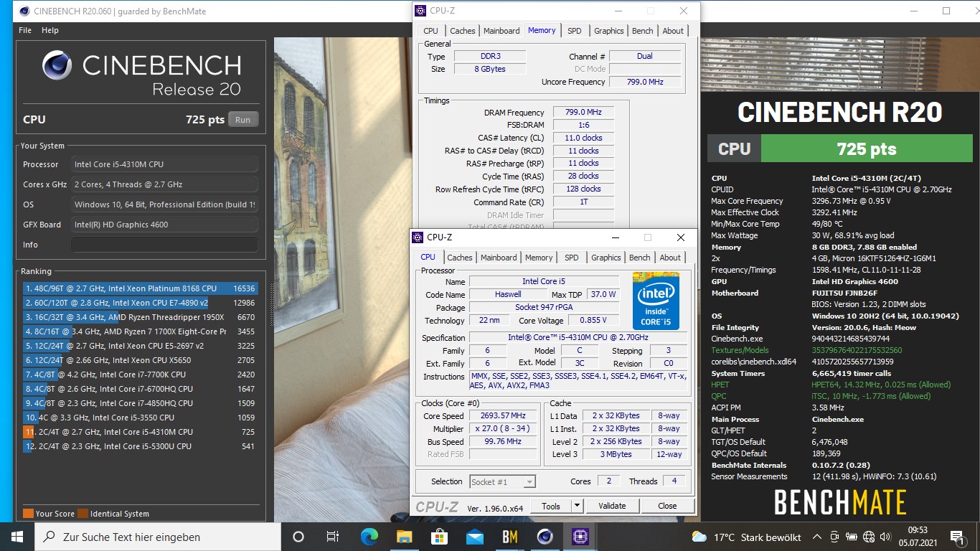Viewport: 980px width, 551px height.
Task: Open weather widget showing 17°C
Action: [746, 537]
